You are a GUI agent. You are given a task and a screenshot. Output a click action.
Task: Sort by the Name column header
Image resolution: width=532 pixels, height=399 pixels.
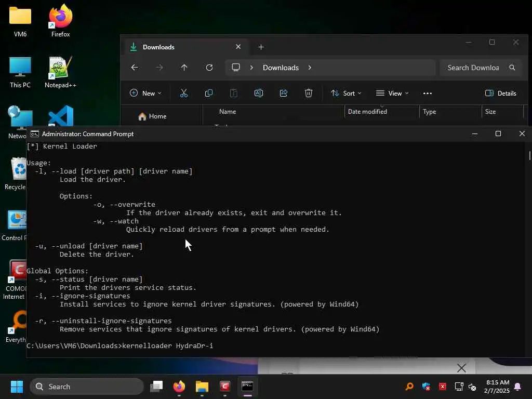[x=228, y=112]
